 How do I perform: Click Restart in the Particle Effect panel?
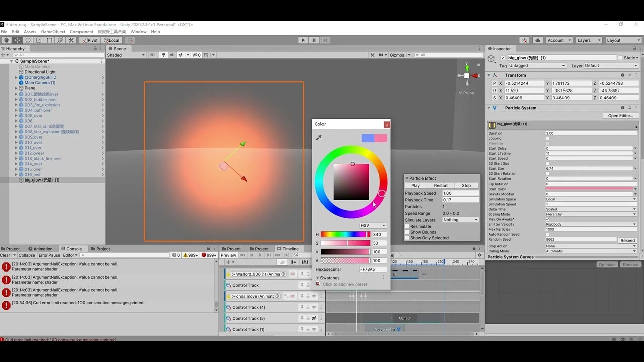[x=441, y=185]
